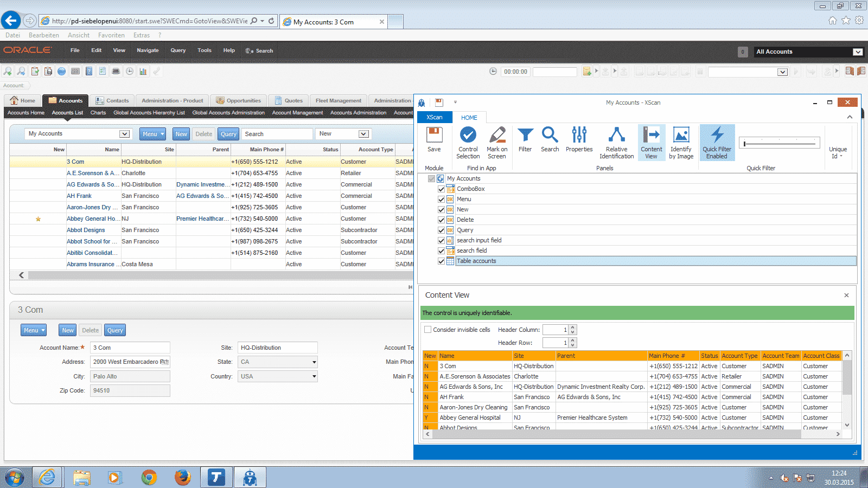
Task: Open the All Accounts dropdown
Action: 857,52
